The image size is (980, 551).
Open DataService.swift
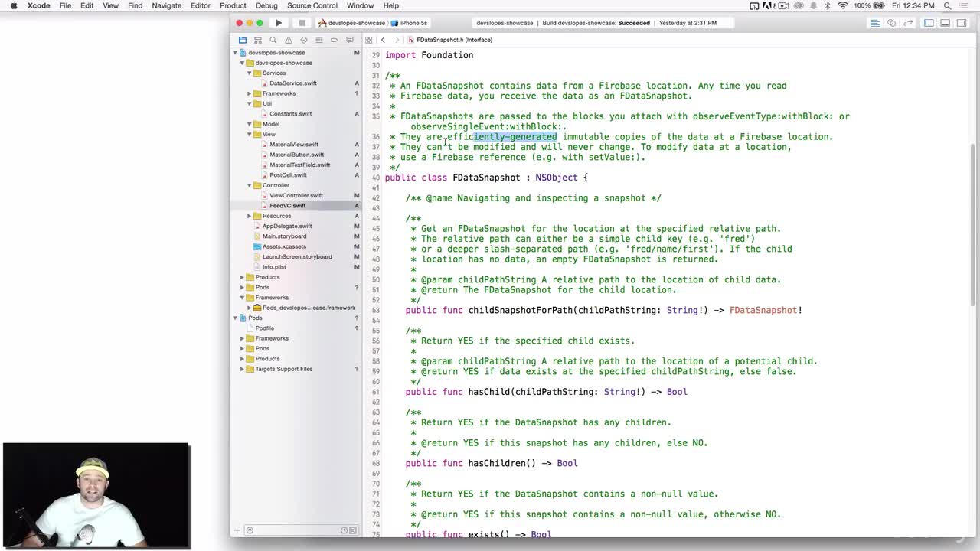coord(293,83)
